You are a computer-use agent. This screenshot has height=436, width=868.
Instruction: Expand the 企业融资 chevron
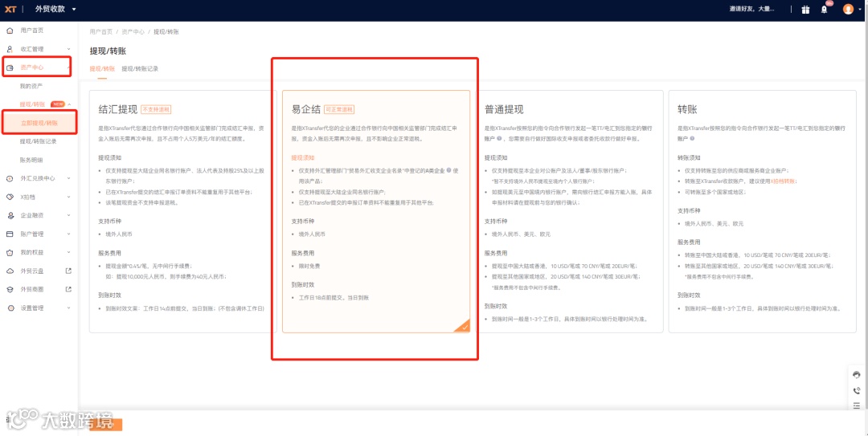click(68, 215)
